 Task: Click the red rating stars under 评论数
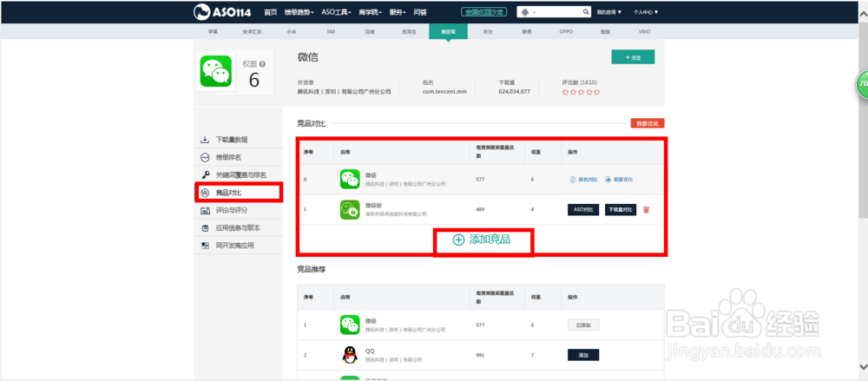[581, 93]
